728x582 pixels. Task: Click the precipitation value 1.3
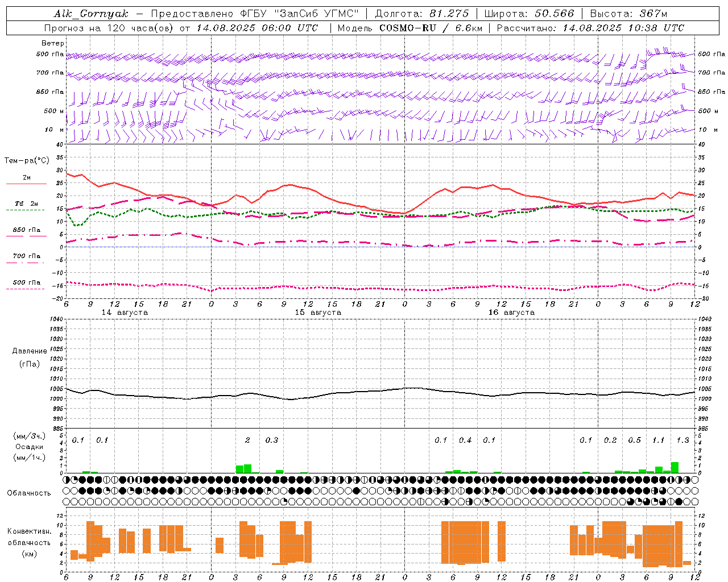tap(683, 440)
